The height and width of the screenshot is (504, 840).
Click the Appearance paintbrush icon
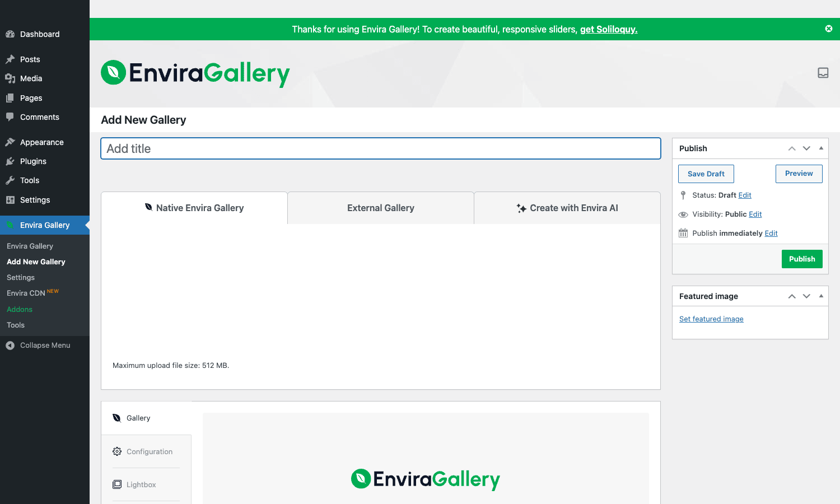10,142
